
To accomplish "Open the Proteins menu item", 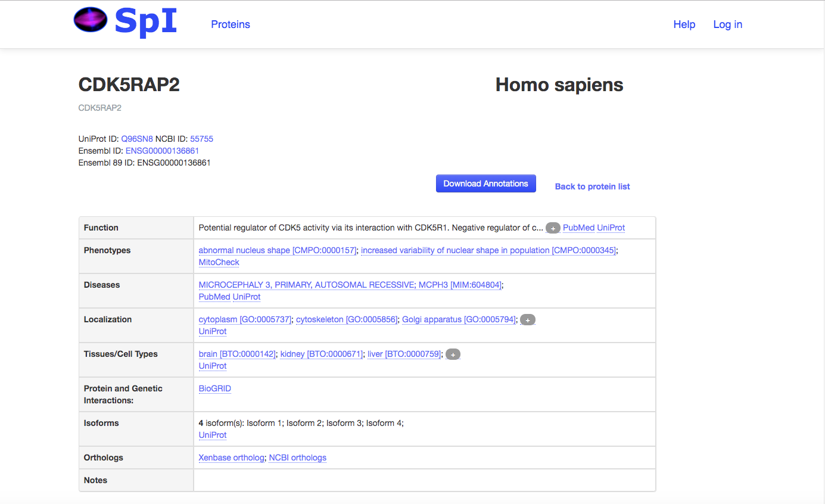I will [x=231, y=24].
